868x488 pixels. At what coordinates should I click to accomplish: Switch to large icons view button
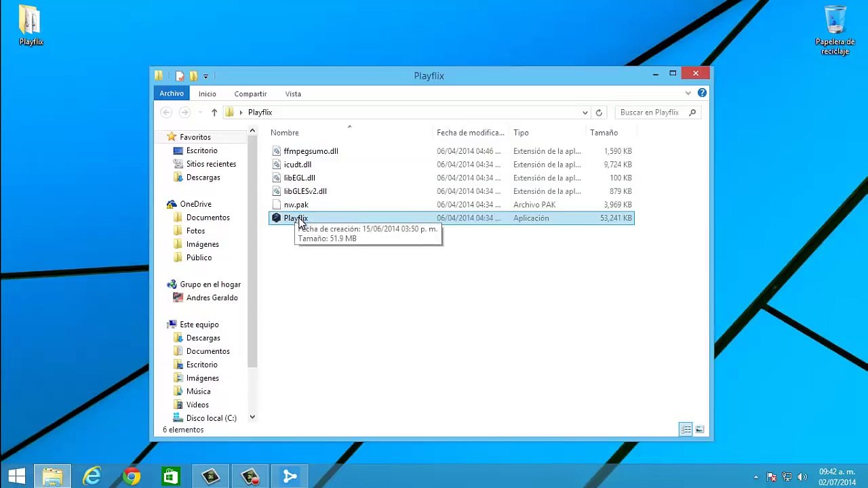pyautogui.click(x=699, y=430)
